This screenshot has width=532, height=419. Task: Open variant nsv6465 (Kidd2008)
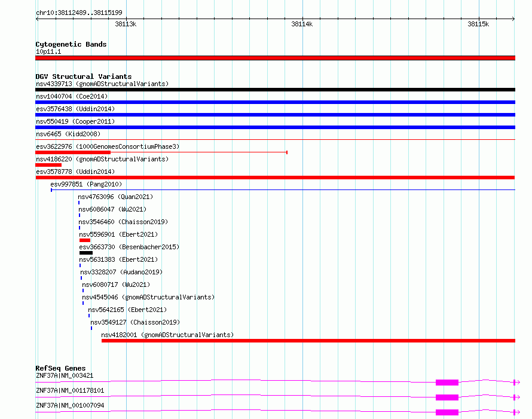coord(68,134)
